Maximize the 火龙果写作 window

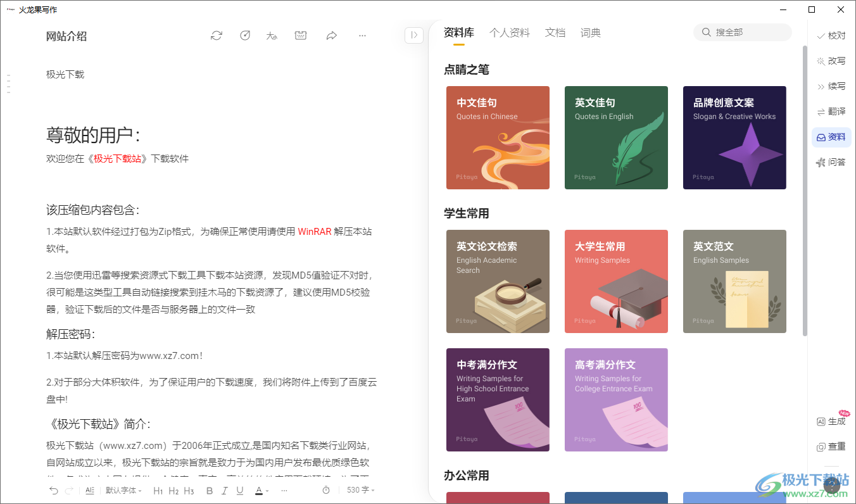(812, 9)
